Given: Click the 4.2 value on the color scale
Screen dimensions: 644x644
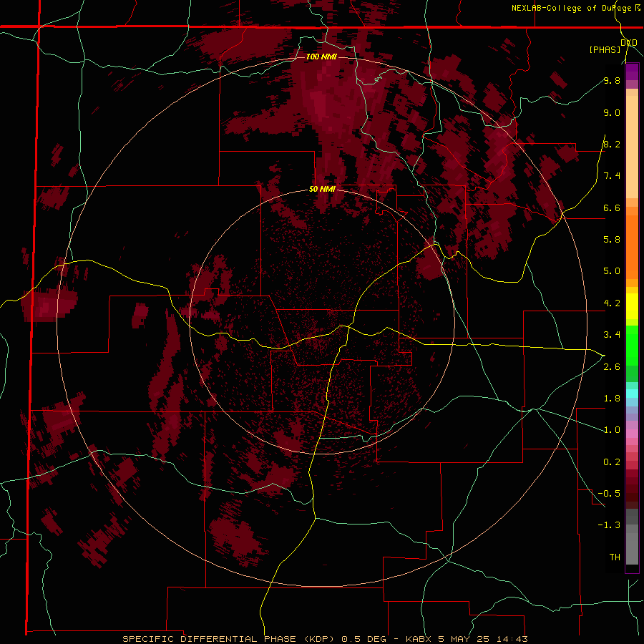Looking at the screenshot, I should point(612,303).
